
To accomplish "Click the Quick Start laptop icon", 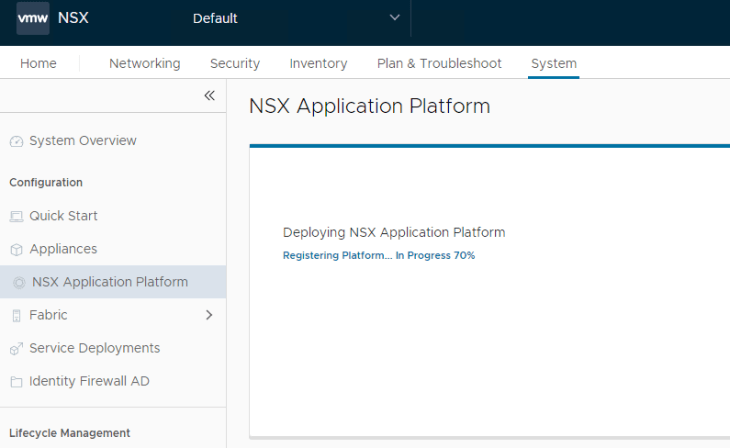I will click(x=16, y=216).
